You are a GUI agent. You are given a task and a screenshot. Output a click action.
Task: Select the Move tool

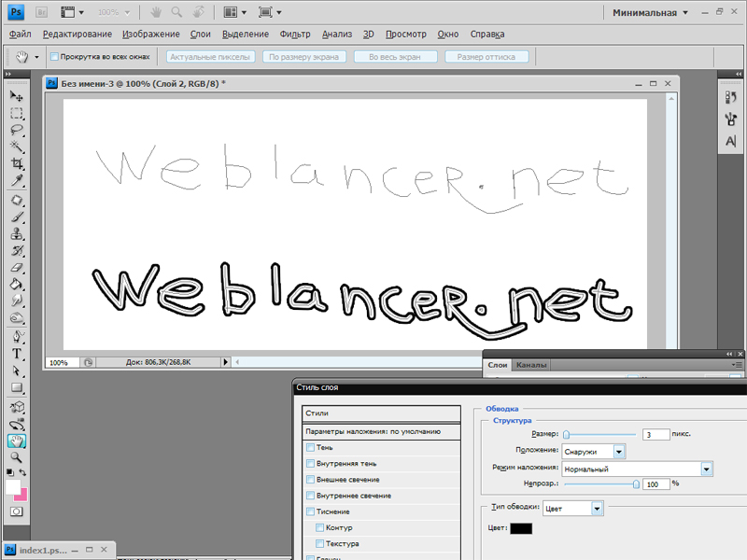pos(17,96)
